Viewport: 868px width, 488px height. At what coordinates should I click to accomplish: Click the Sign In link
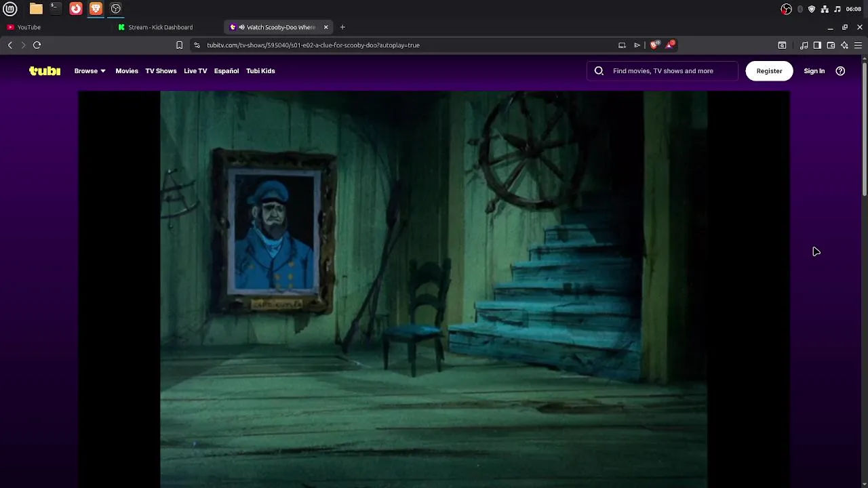click(814, 70)
